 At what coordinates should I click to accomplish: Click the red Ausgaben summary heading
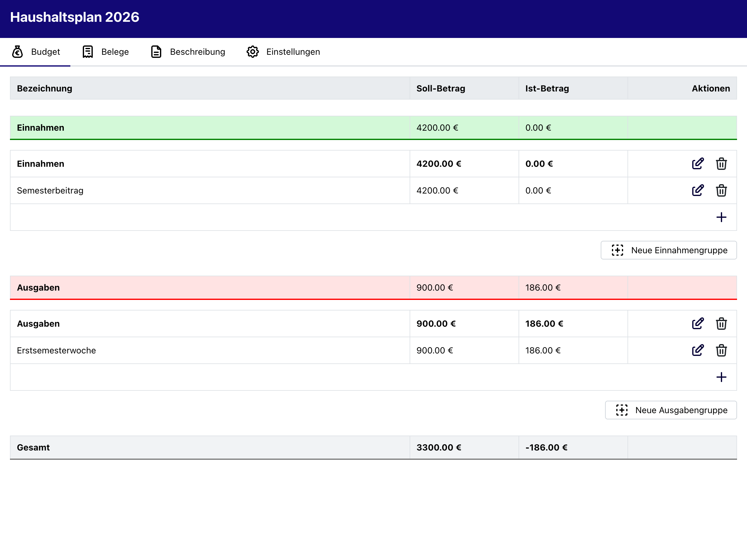click(38, 287)
